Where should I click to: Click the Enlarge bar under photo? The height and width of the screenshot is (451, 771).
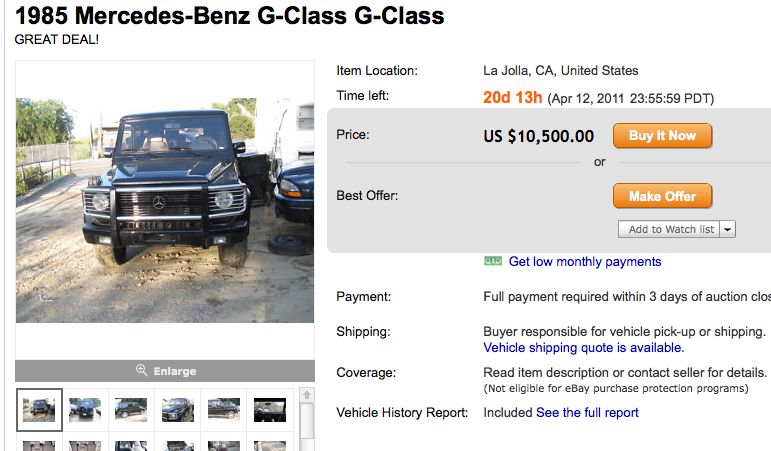pos(165,370)
